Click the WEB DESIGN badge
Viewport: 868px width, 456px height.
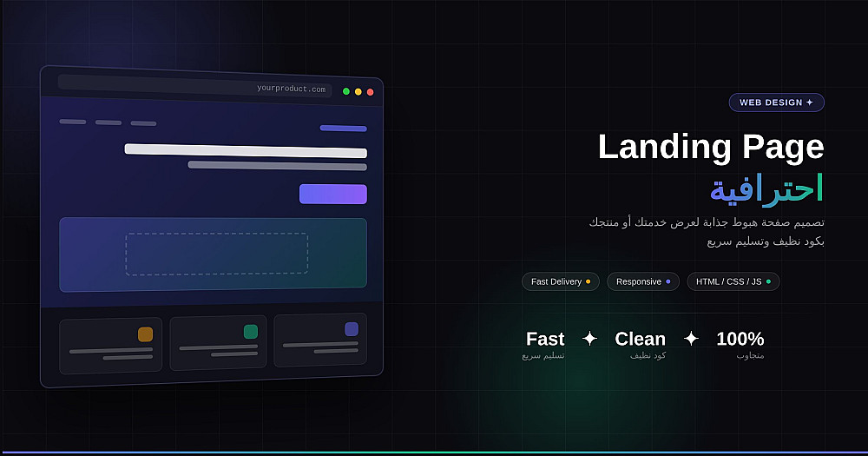(776, 102)
